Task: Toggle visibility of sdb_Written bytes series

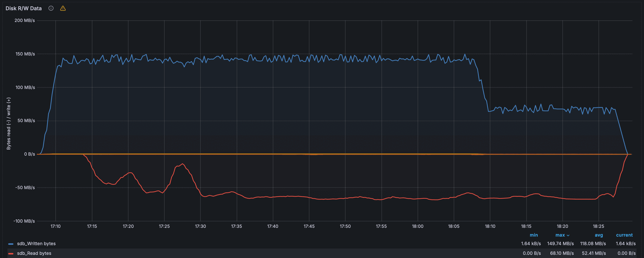Action: tap(36, 243)
